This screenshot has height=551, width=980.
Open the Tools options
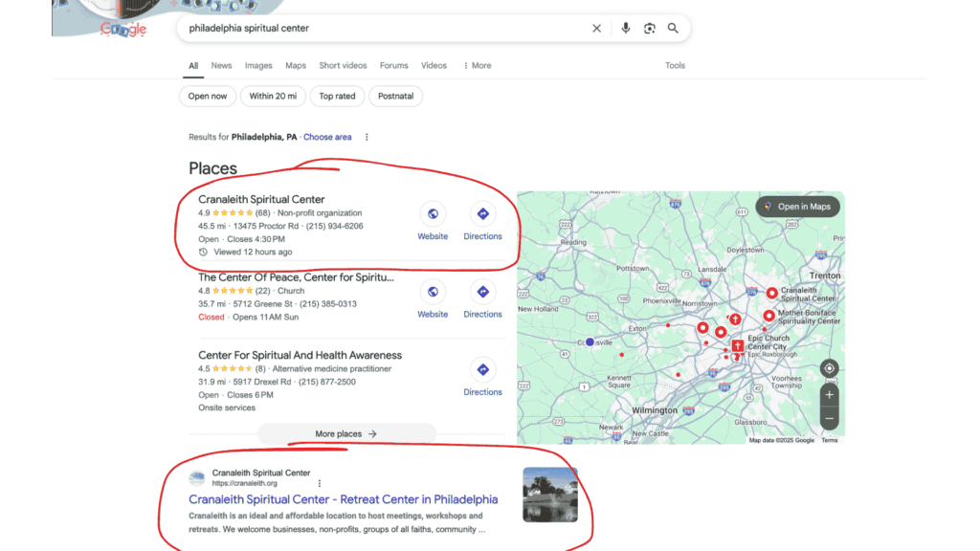[x=675, y=66]
